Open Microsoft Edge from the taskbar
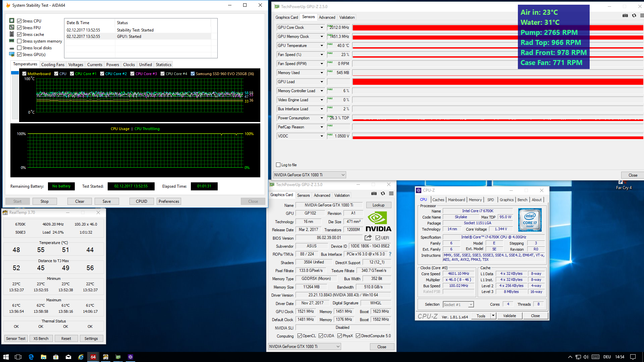The image size is (644, 362). (31, 357)
